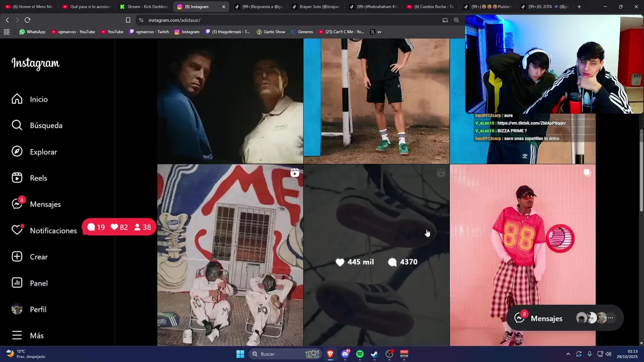
Task: Expand the system tray hidden icons
Action: (x=568, y=354)
